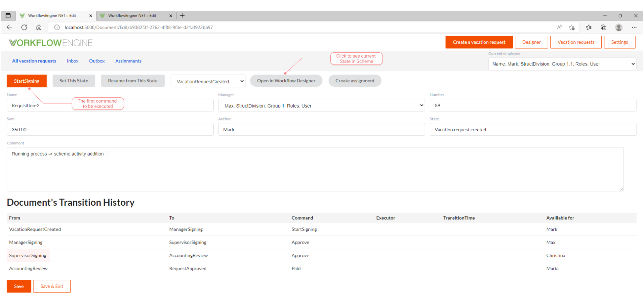Focus the Name field Requisition-2
This screenshot has width=644, height=301.
tap(110, 105)
